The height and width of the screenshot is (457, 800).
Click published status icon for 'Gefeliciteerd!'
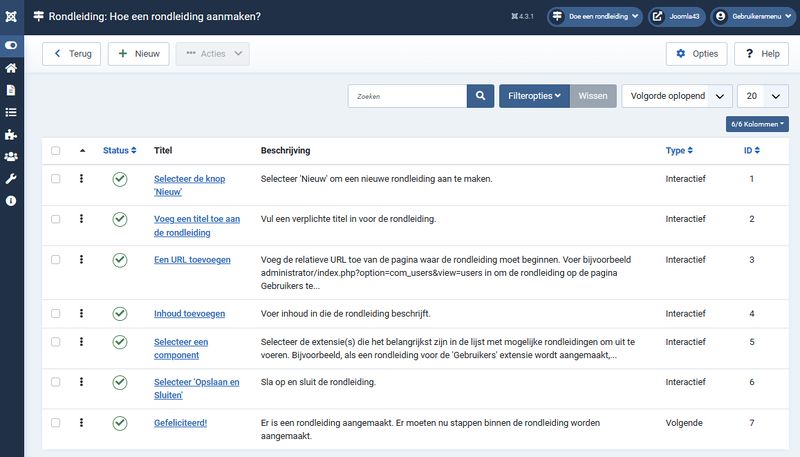[120, 423]
